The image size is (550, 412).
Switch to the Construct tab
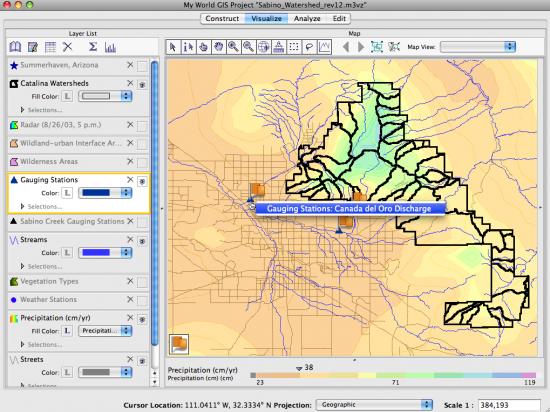click(x=222, y=19)
